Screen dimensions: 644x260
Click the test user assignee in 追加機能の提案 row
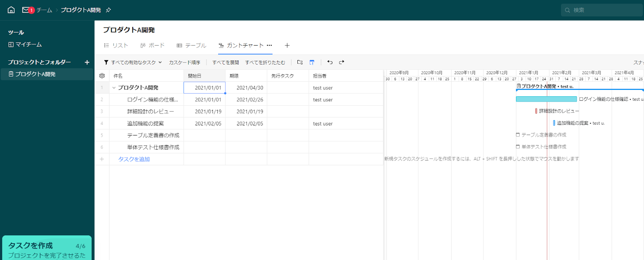pyautogui.click(x=323, y=124)
